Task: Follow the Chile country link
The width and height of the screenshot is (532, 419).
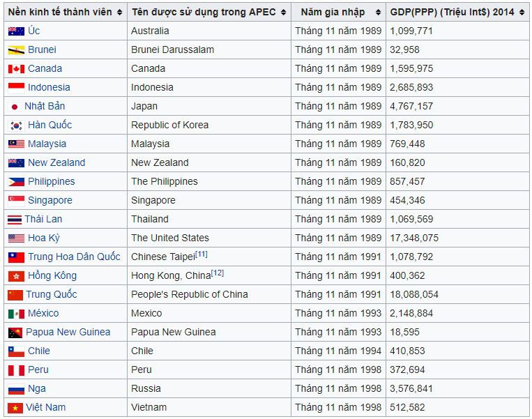Action: (x=39, y=351)
